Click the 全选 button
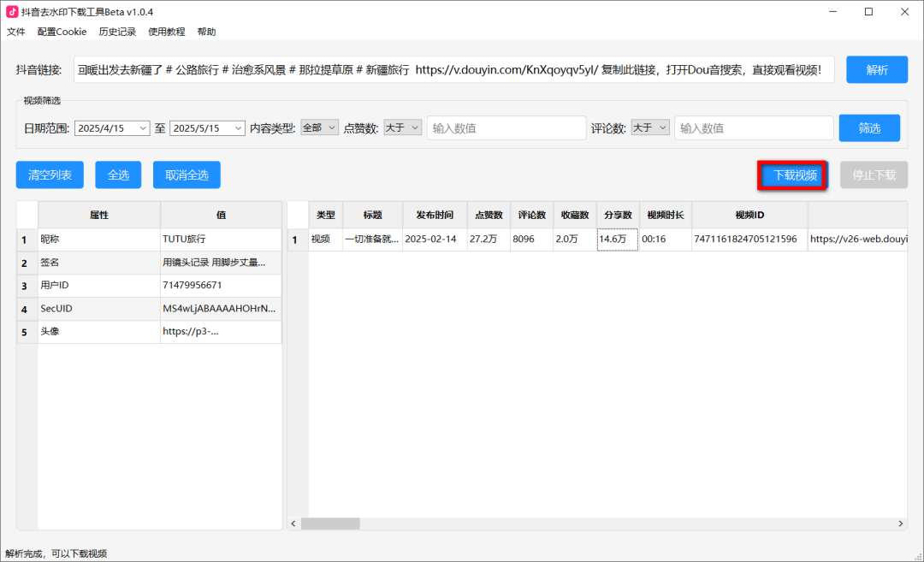The height and width of the screenshot is (562, 924). click(118, 175)
